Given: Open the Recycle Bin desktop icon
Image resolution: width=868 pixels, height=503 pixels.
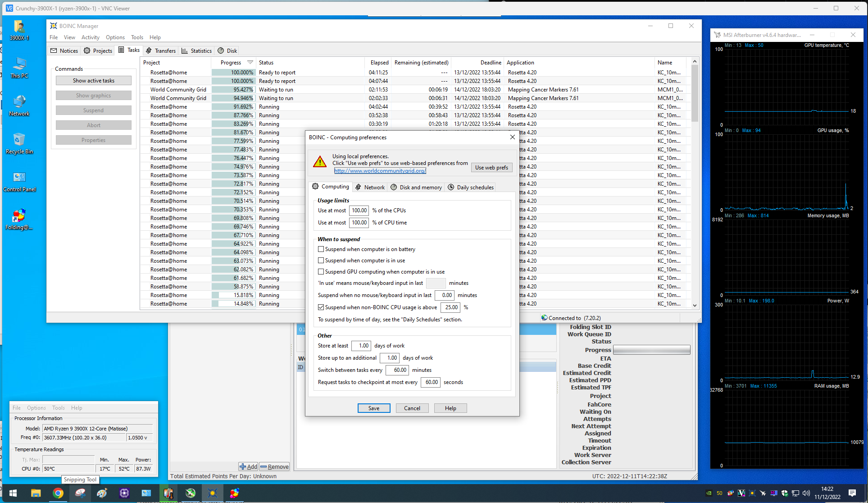Looking at the screenshot, I should pos(19,144).
